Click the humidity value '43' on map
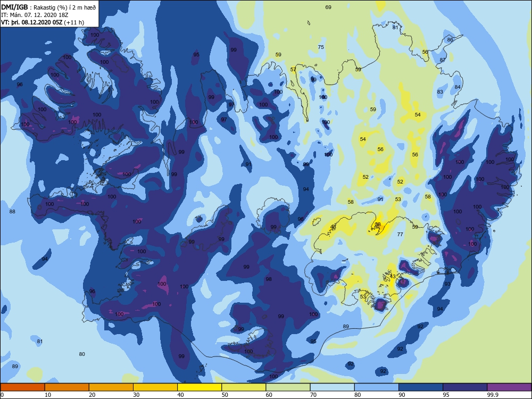This screenshot has height=399, width=532. click(x=393, y=276)
